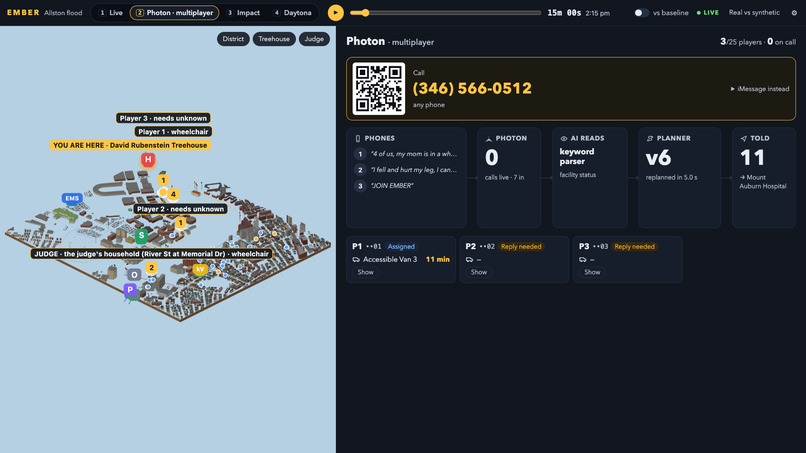Click the Player 3 needs unknown label
806x453 pixels.
point(163,118)
